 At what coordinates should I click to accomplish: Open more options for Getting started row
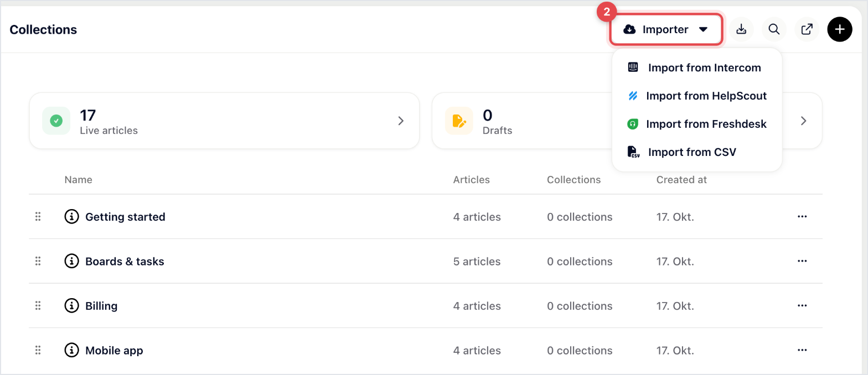802,217
